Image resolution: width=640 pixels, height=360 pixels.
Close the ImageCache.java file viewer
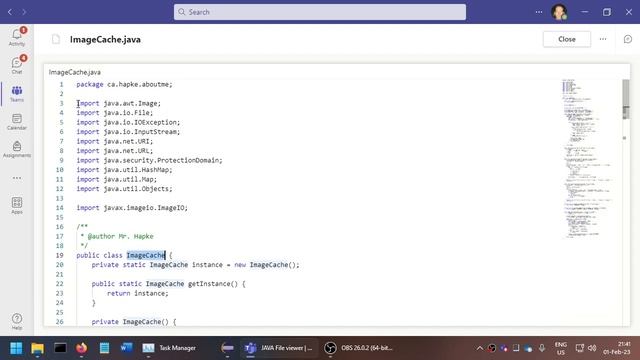point(567,39)
